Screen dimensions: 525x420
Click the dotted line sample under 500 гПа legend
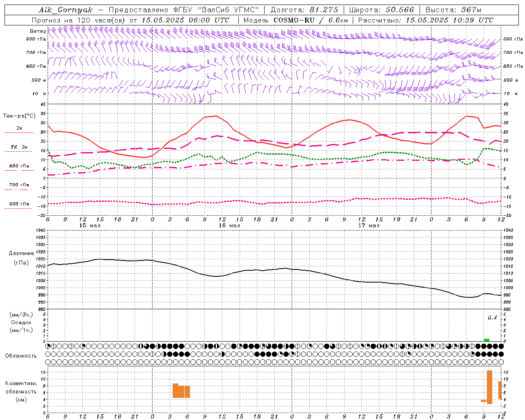18,208
